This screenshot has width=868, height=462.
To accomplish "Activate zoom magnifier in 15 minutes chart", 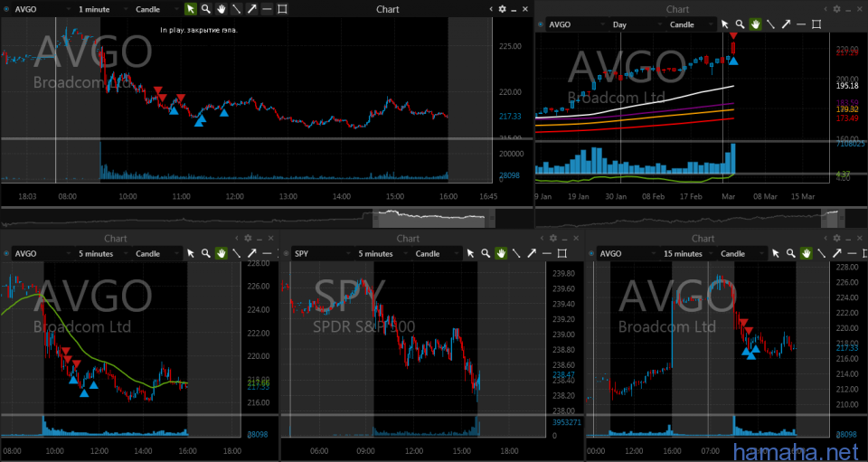I will point(790,253).
